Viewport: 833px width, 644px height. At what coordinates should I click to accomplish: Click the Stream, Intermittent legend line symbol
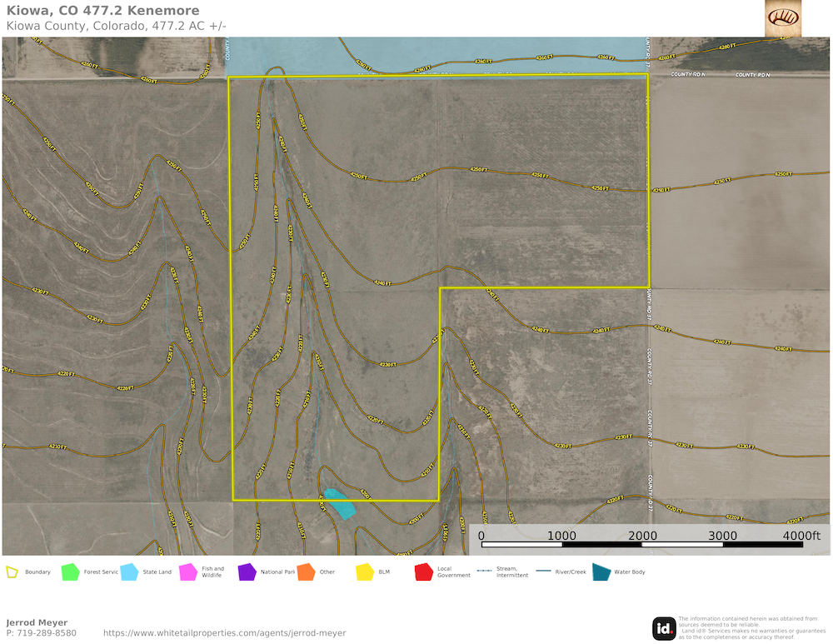483,572
